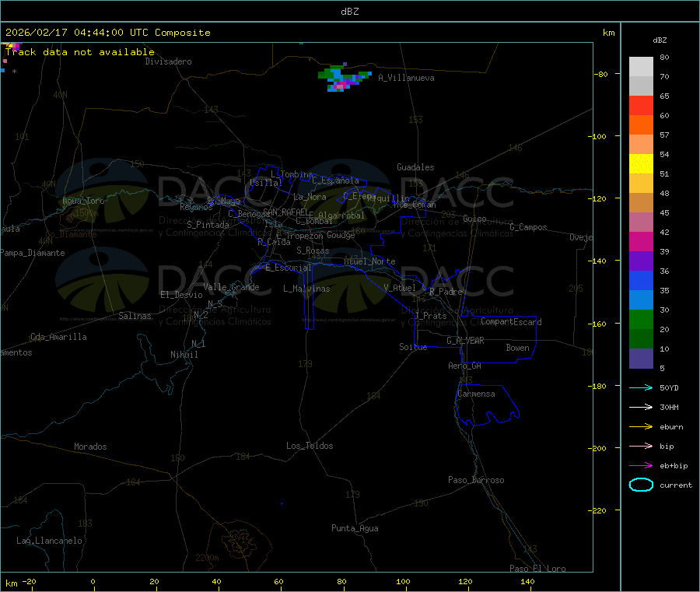Click the Pampa_Diamante map label
This screenshot has height=592, width=700.
33,253
